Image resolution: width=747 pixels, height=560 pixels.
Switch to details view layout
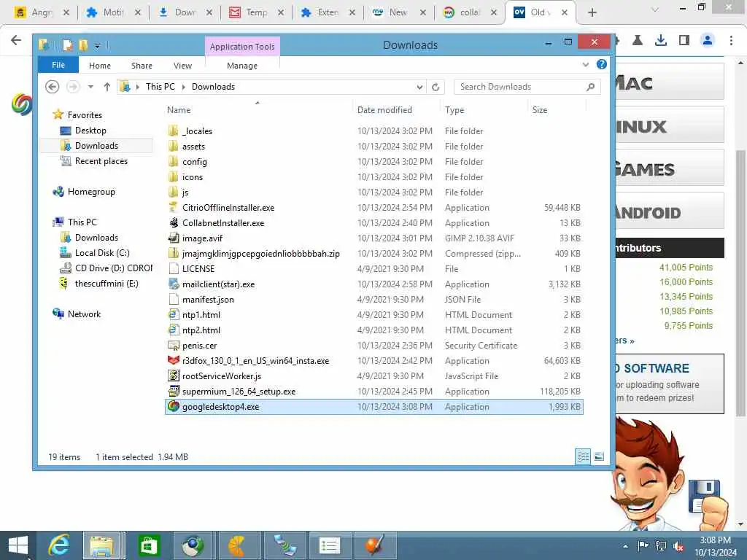[583, 456]
